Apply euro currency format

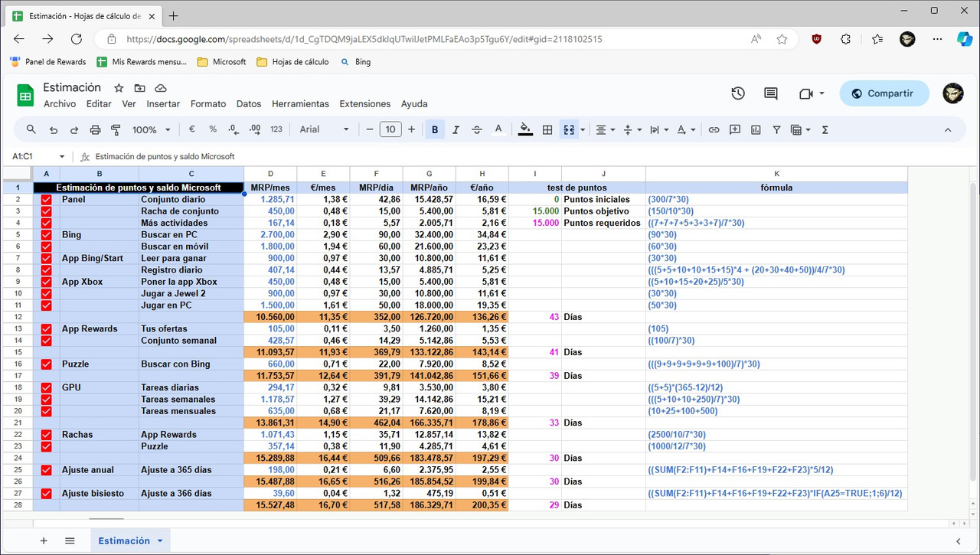tap(191, 129)
